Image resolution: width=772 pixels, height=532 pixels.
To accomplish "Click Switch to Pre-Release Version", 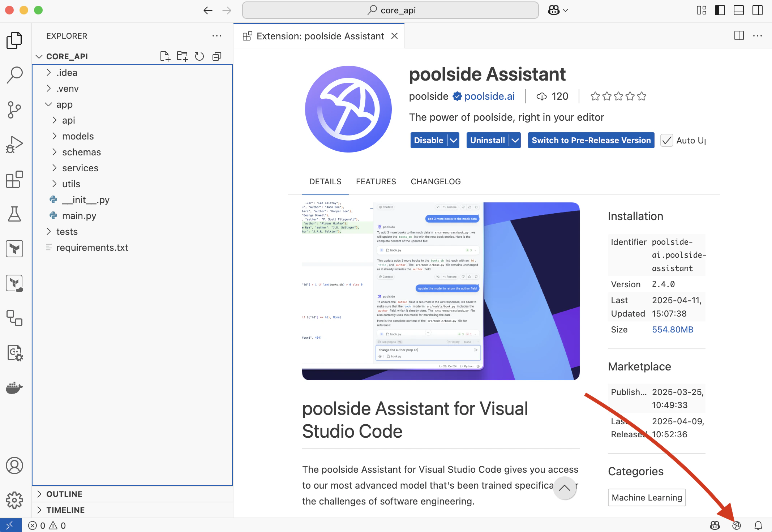I will pyautogui.click(x=591, y=140).
